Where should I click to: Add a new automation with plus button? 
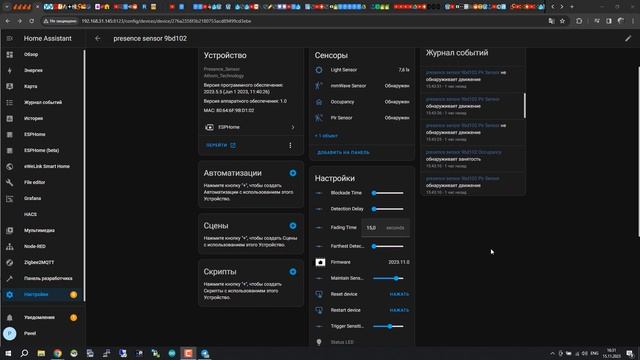pyautogui.click(x=293, y=173)
